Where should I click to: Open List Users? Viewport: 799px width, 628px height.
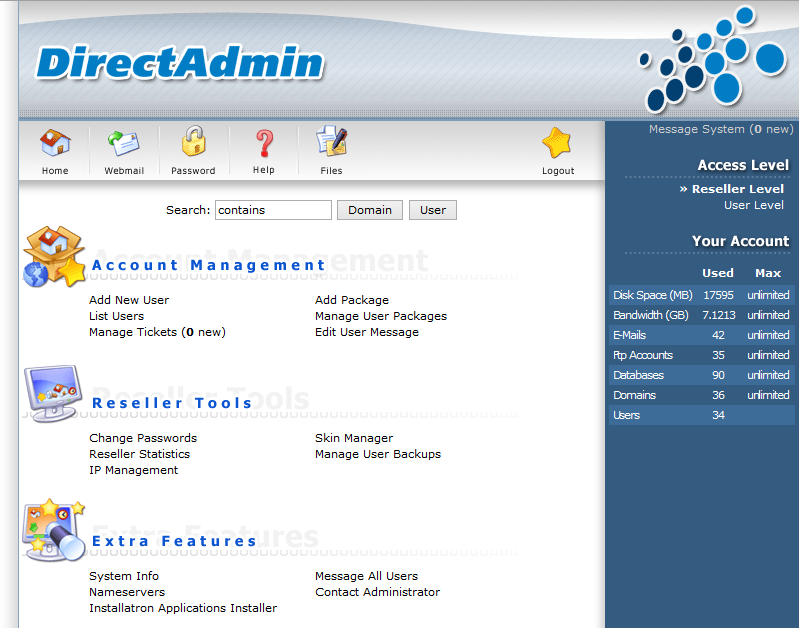coord(116,316)
